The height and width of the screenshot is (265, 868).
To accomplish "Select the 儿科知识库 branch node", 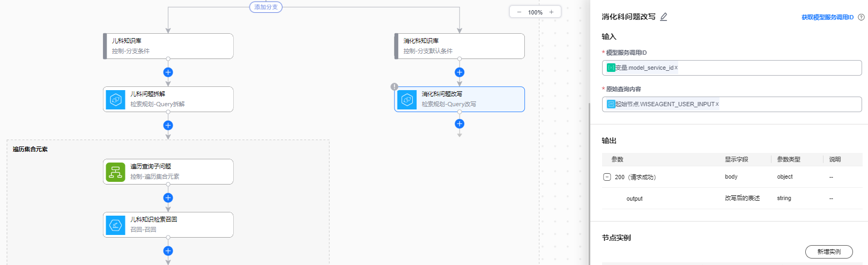I will coord(168,46).
